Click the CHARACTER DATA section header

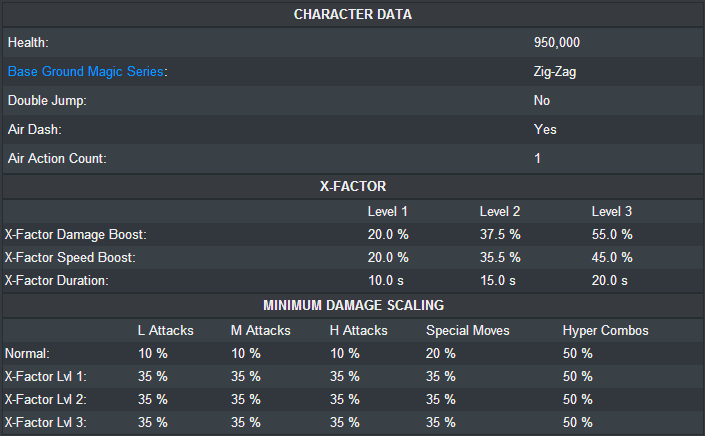pos(352,14)
